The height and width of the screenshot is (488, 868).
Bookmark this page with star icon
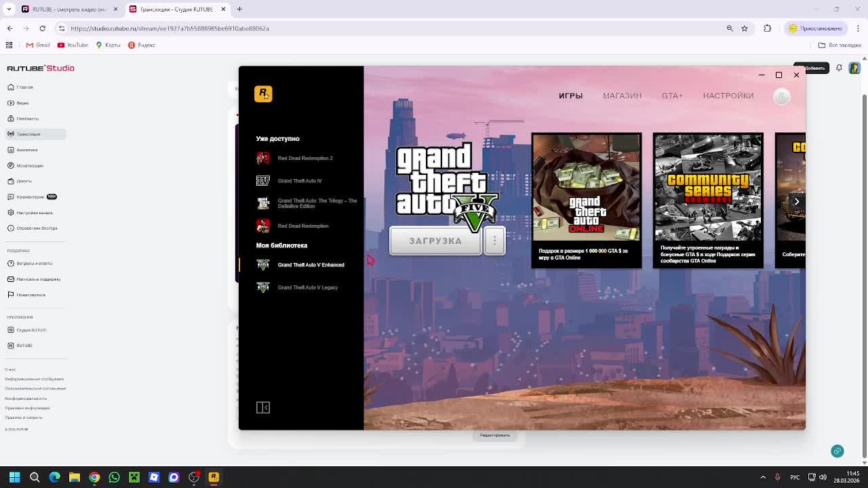pos(745,28)
